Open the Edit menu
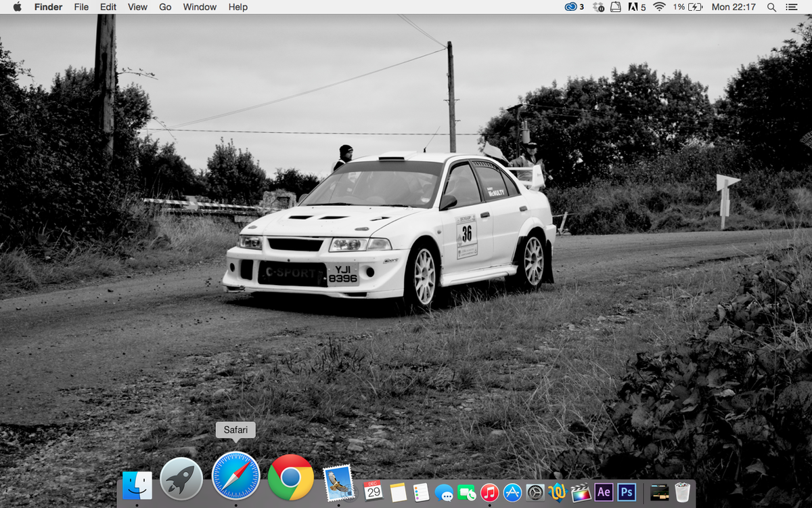The height and width of the screenshot is (508, 812). [x=108, y=7]
